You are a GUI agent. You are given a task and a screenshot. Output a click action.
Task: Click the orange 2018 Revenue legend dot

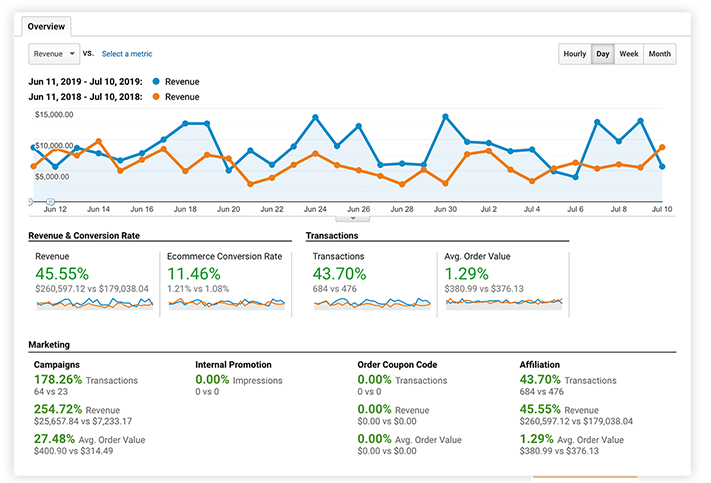(x=156, y=97)
